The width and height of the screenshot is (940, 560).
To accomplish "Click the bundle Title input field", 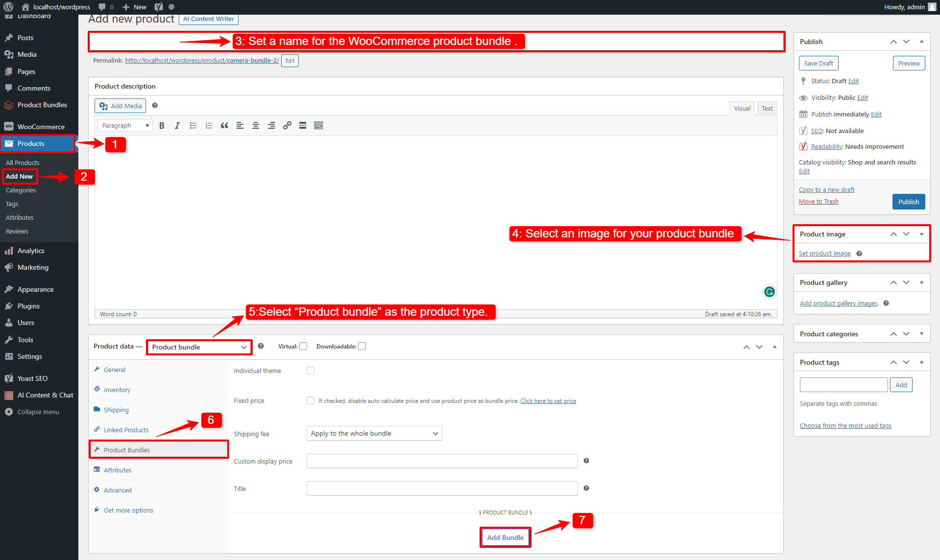I will coord(442,489).
